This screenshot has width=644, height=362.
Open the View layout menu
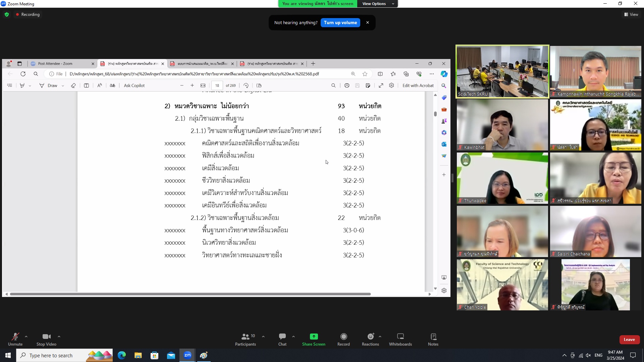click(631, 14)
